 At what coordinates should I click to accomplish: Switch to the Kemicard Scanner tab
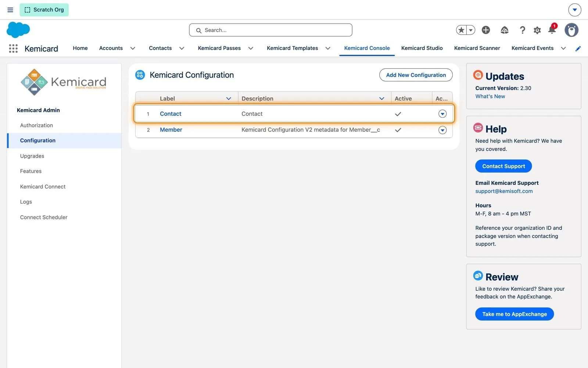coord(477,48)
